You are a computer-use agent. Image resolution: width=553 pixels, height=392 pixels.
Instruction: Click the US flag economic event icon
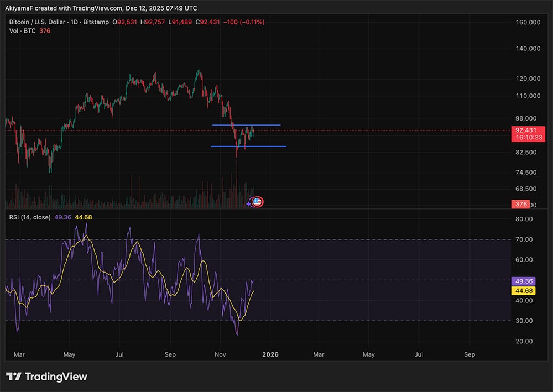(x=257, y=202)
